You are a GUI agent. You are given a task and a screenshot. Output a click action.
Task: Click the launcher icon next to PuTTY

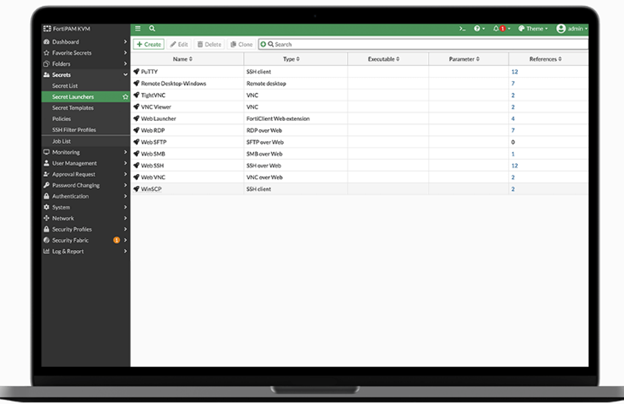(x=136, y=72)
